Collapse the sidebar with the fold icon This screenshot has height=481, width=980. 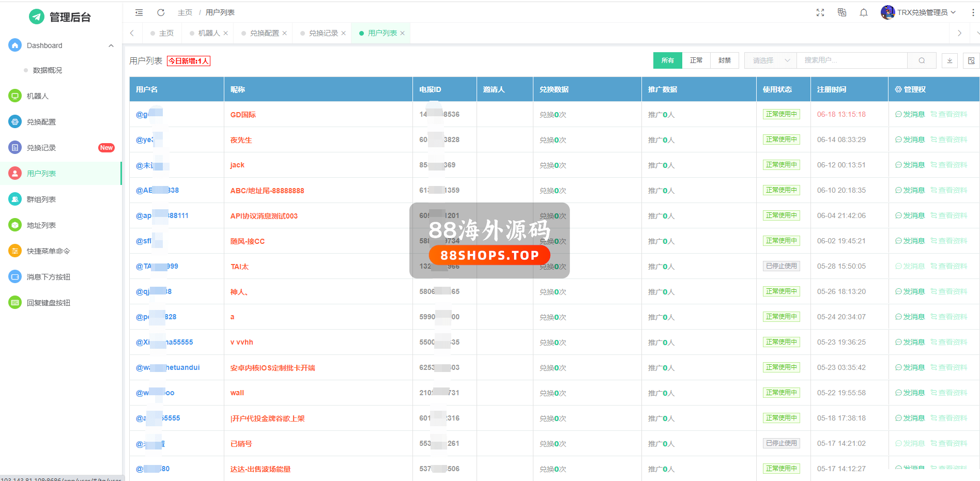coord(139,12)
